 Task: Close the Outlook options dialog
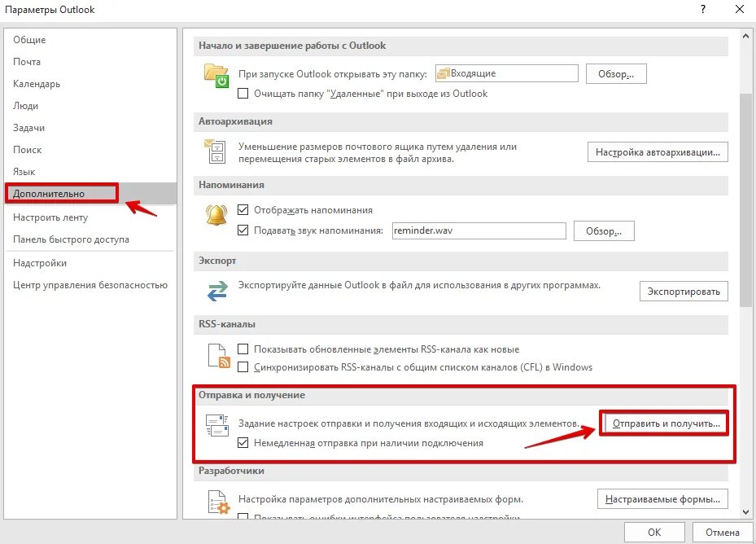tap(740, 9)
